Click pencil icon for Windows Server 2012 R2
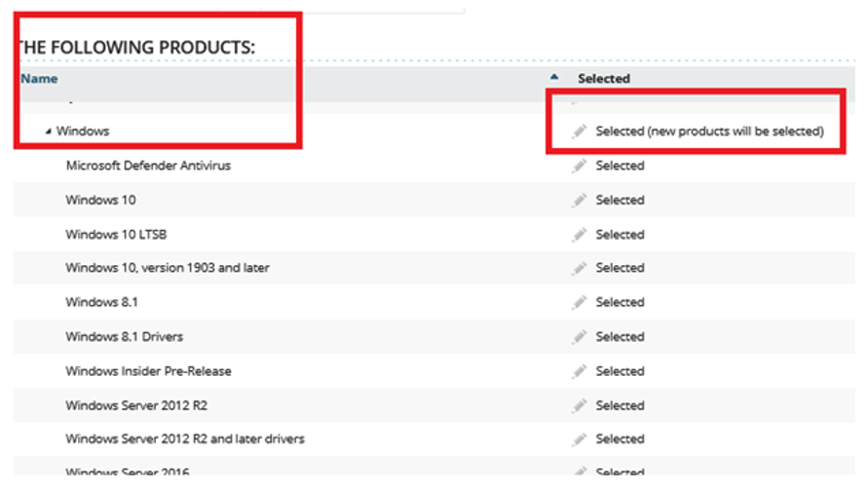The height and width of the screenshot is (491, 868). point(579,405)
